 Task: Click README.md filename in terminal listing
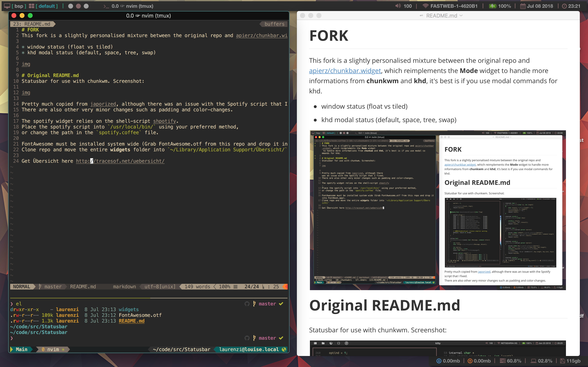pyautogui.click(x=131, y=321)
